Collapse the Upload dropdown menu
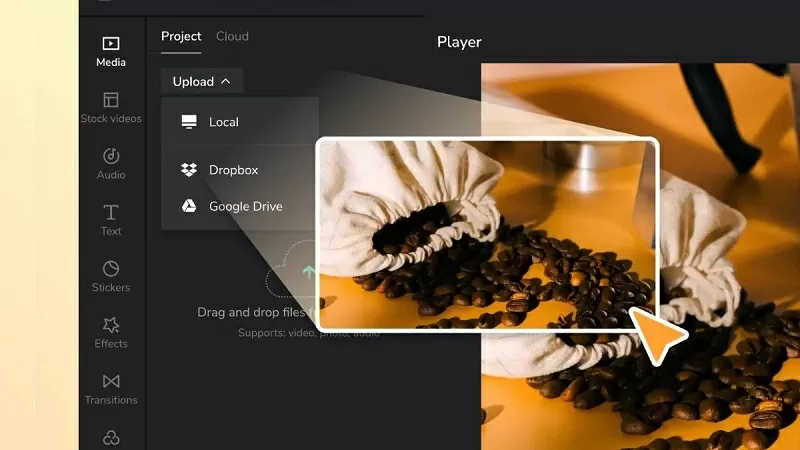800x450 pixels. click(x=201, y=82)
